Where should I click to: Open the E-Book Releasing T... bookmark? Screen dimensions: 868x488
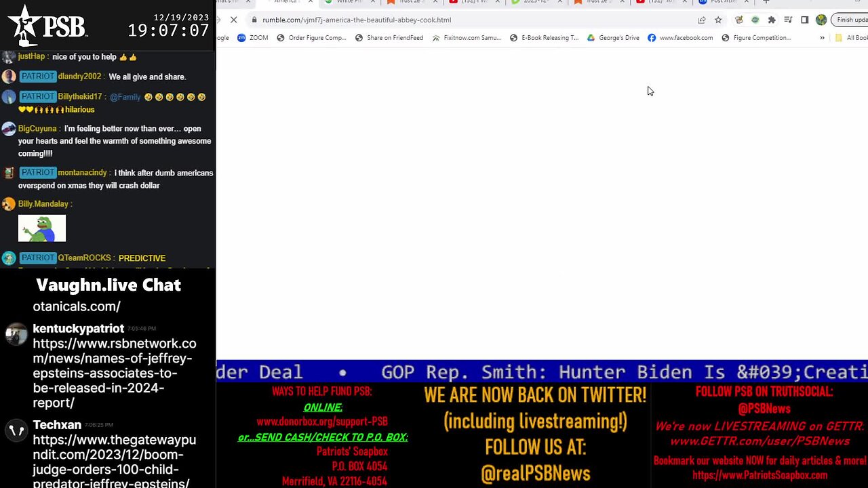point(544,38)
